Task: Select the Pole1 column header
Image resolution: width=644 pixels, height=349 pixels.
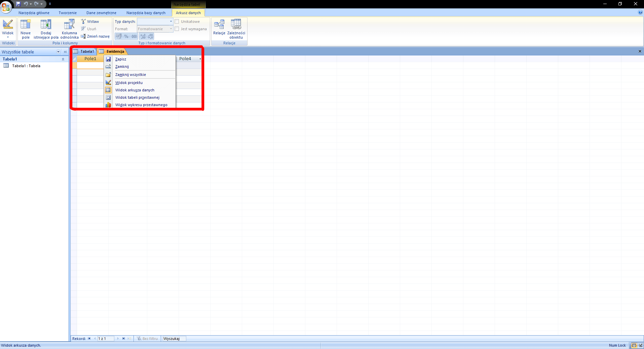Action: point(90,59)
